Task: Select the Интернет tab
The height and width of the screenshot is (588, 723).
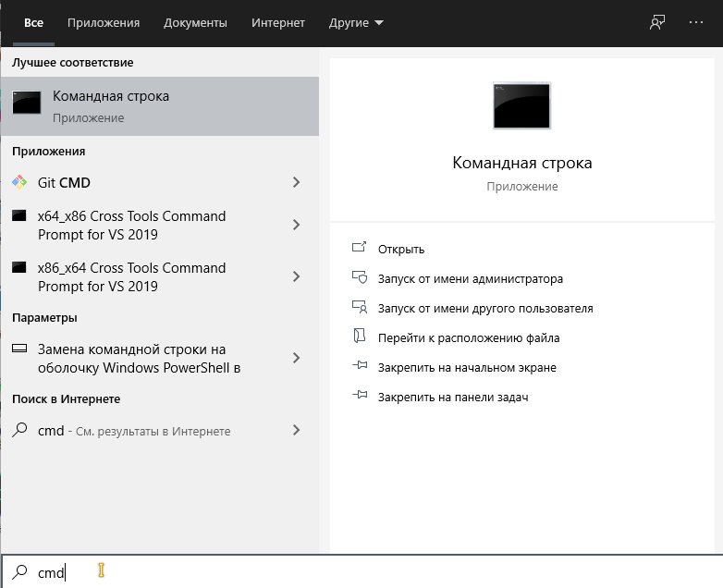Action: (x=278, y=22)
